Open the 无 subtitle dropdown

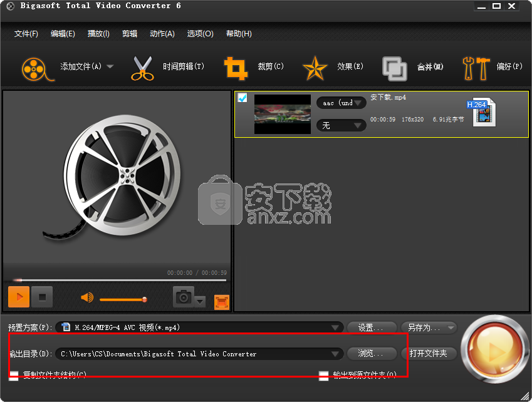pos(342,125)
